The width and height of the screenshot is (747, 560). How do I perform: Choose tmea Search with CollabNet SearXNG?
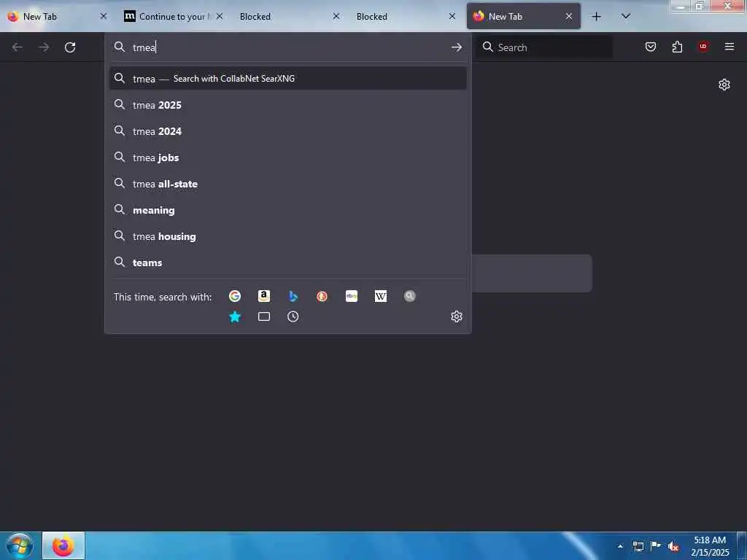click(x=287, y=79)
